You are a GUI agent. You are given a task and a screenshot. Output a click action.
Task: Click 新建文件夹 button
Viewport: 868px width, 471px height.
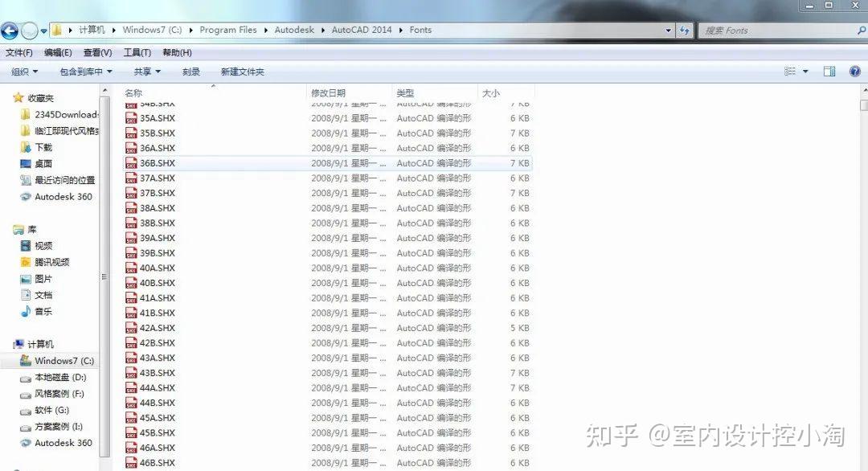pos(243,72)
